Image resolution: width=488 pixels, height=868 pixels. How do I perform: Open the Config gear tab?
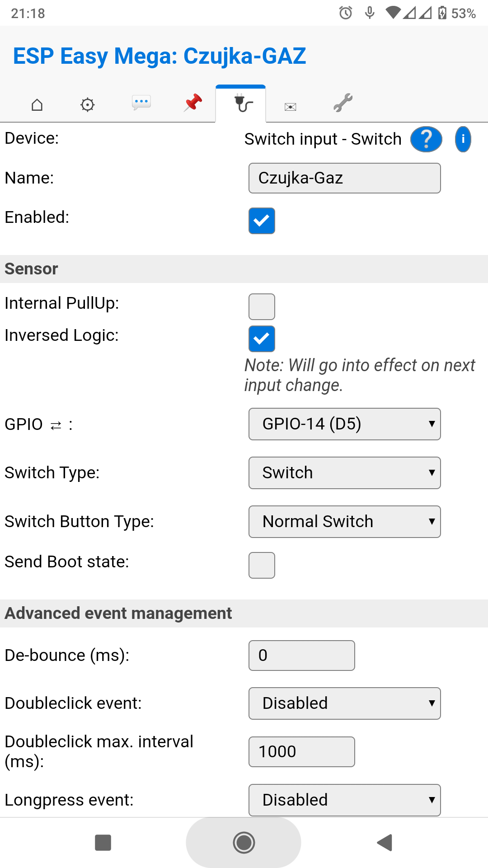coord(87,105)
